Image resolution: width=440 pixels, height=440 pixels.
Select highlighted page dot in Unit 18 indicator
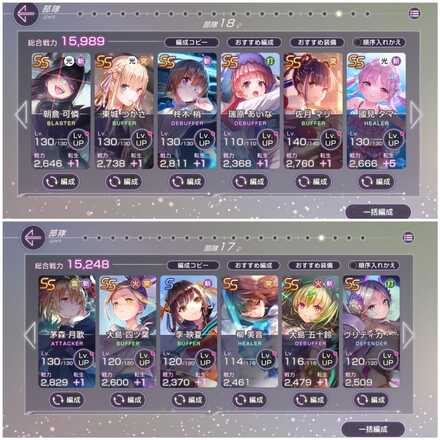339,14
